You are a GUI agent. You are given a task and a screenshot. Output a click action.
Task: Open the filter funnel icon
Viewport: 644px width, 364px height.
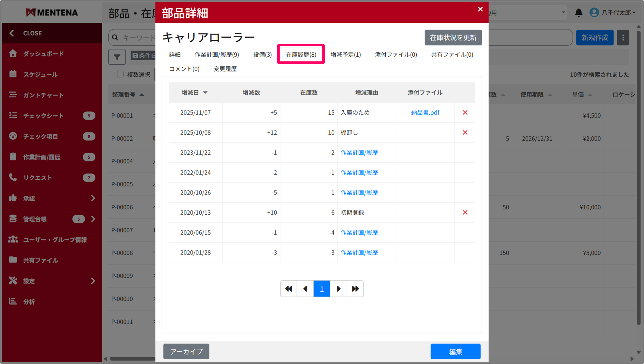pyautogui.click(x=117, y=56)
